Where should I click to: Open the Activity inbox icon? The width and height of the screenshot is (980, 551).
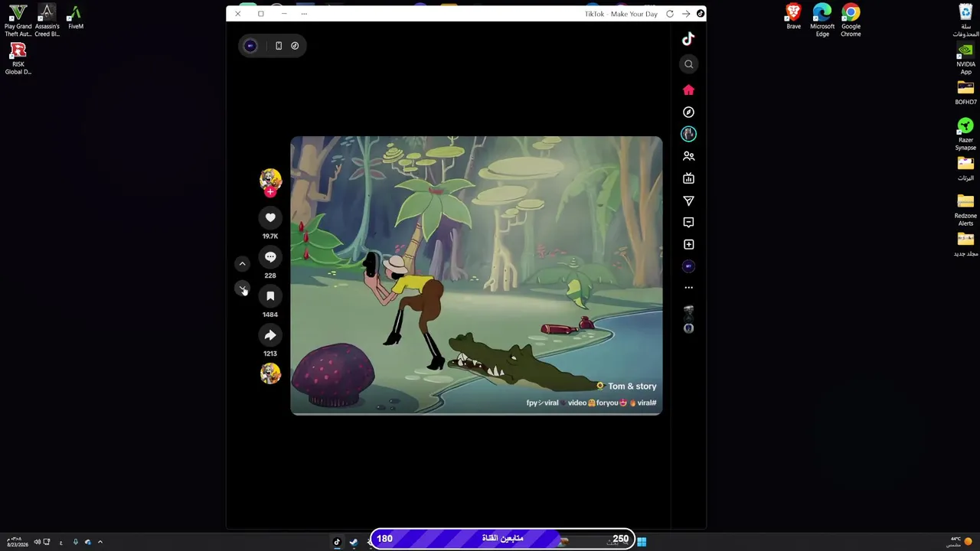point(688,222)
